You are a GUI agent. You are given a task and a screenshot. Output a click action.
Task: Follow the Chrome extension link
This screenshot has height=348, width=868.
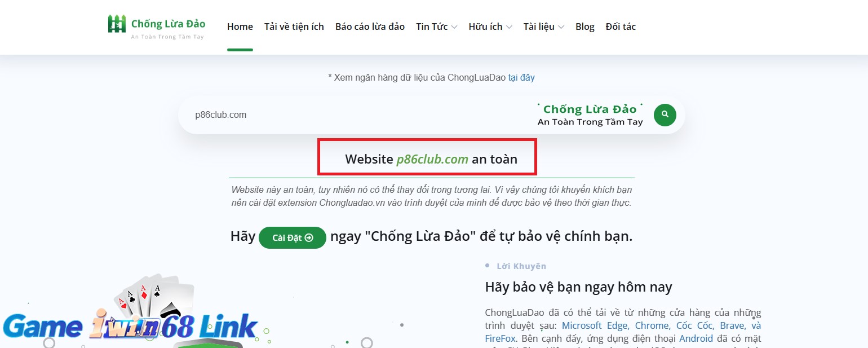point(652,325)
